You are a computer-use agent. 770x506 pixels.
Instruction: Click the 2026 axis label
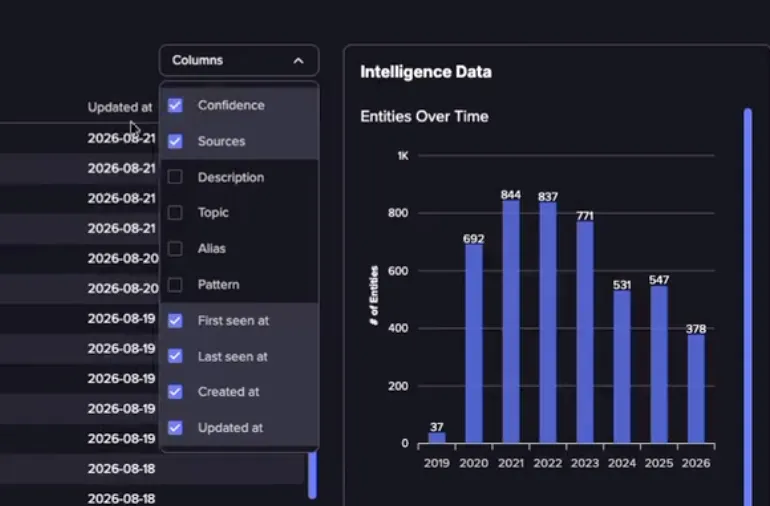[x=696, y=463]
